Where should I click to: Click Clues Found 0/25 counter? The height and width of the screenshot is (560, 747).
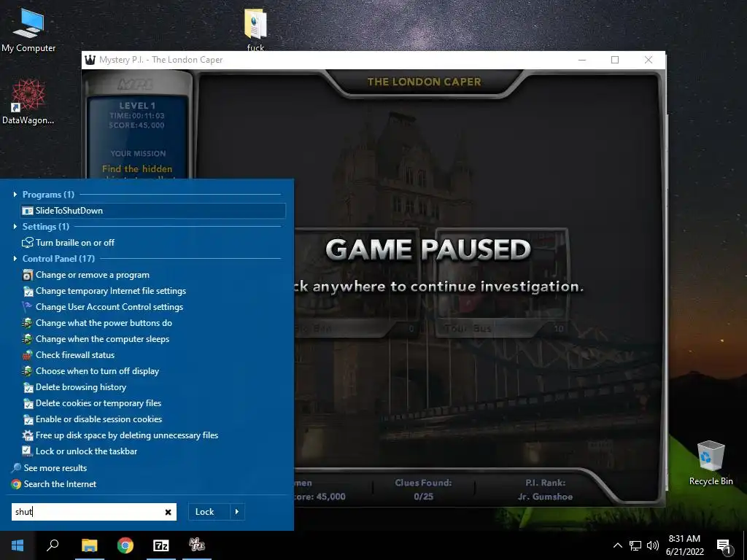tap(424, 489)
